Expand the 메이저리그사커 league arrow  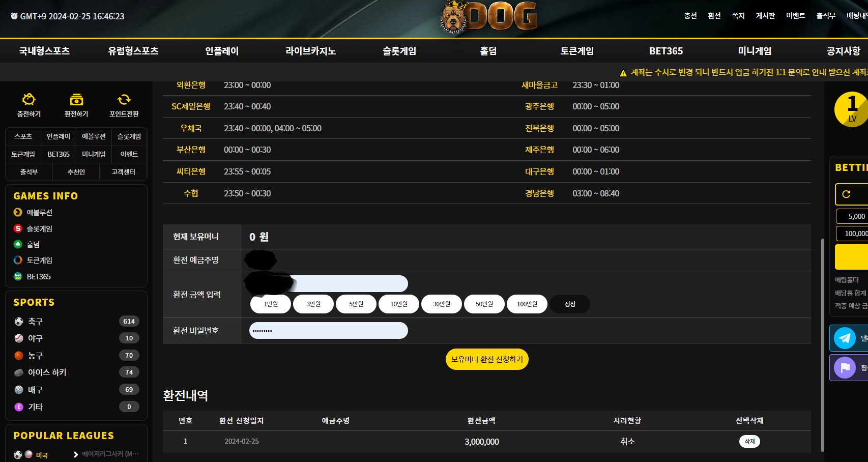(76, 454)
